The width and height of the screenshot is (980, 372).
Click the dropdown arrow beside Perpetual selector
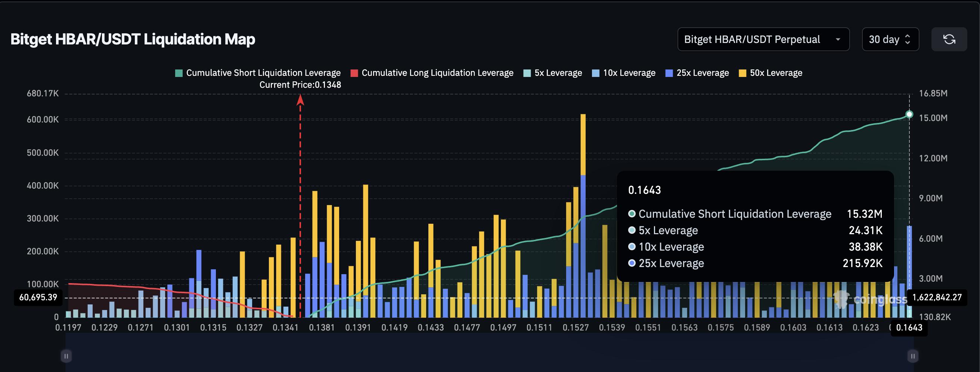(838, 40)
